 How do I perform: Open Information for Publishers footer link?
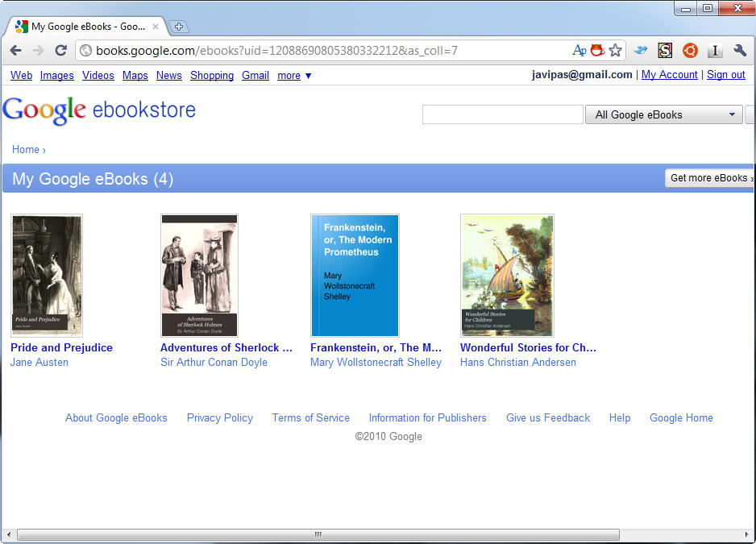coord(428,418)
